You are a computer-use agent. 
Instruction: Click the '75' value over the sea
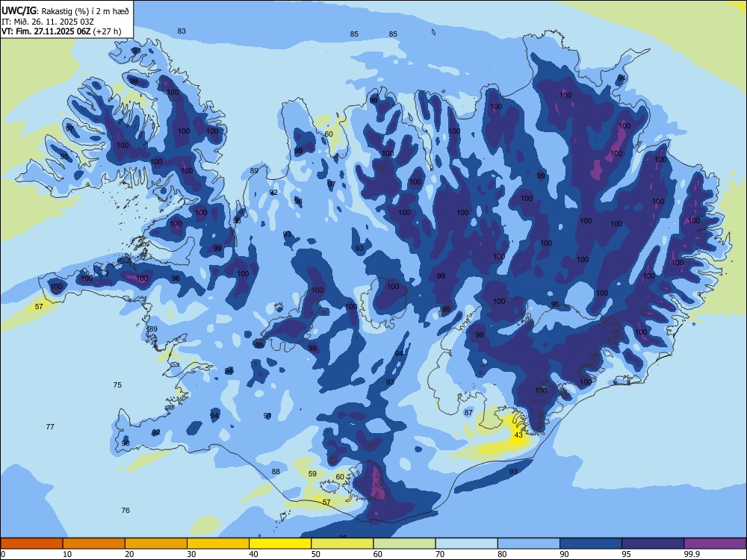tap(117, 385)
